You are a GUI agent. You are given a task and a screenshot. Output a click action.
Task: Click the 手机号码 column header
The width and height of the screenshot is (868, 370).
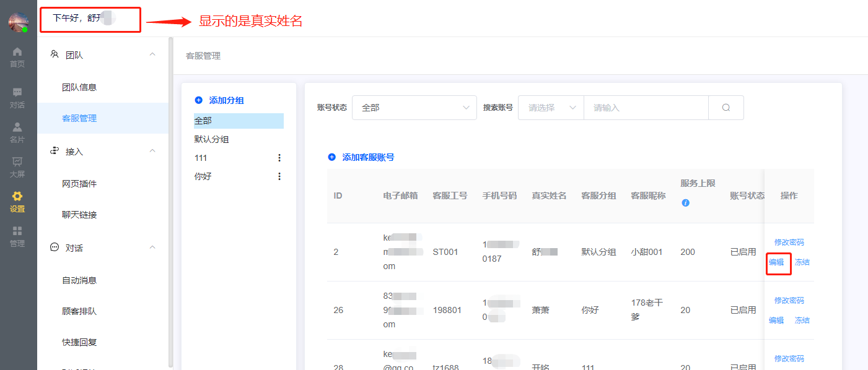coord(499,196)
